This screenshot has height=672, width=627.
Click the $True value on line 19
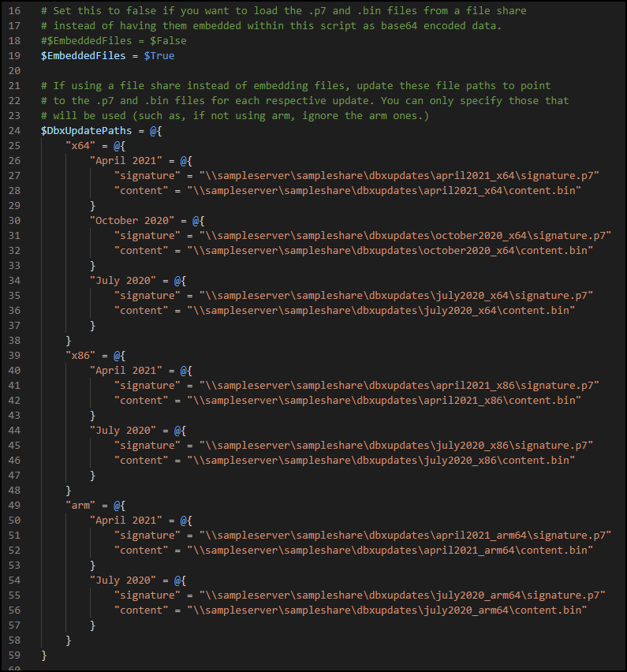159,56
